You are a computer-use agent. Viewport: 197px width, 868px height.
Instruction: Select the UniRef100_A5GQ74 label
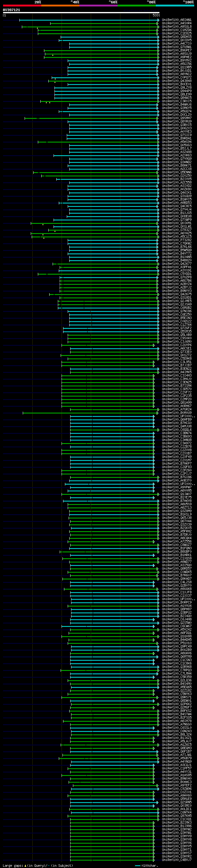176,111
